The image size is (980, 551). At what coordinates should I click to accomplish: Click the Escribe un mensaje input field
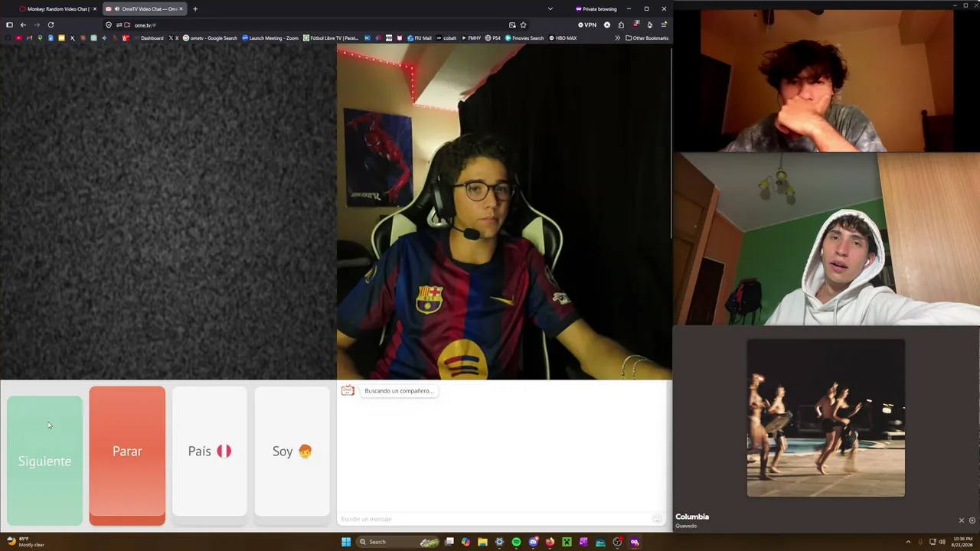click(494, 519)
